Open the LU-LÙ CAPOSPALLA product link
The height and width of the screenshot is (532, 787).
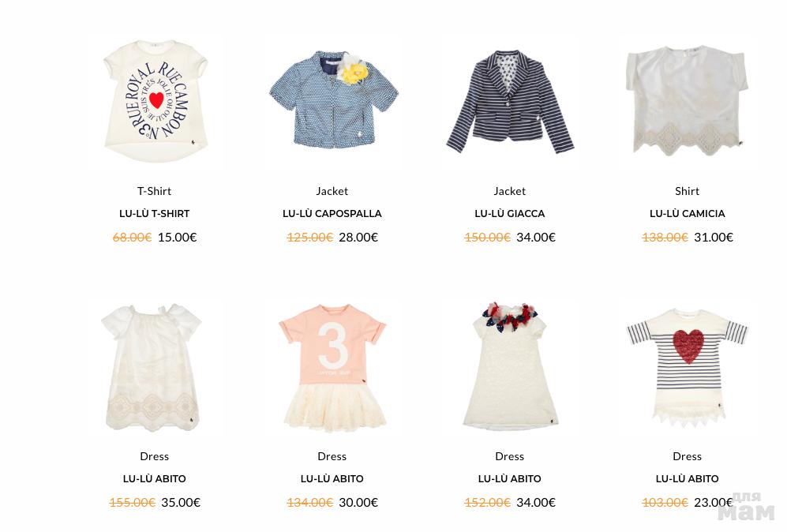(332, 213)
